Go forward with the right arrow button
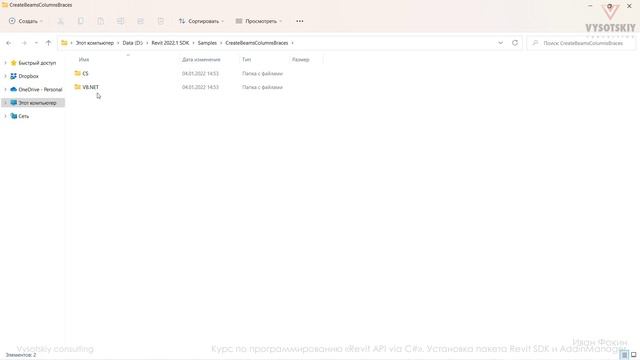The image size is (640, 360). pyautogui.click(x=24, y=43)
